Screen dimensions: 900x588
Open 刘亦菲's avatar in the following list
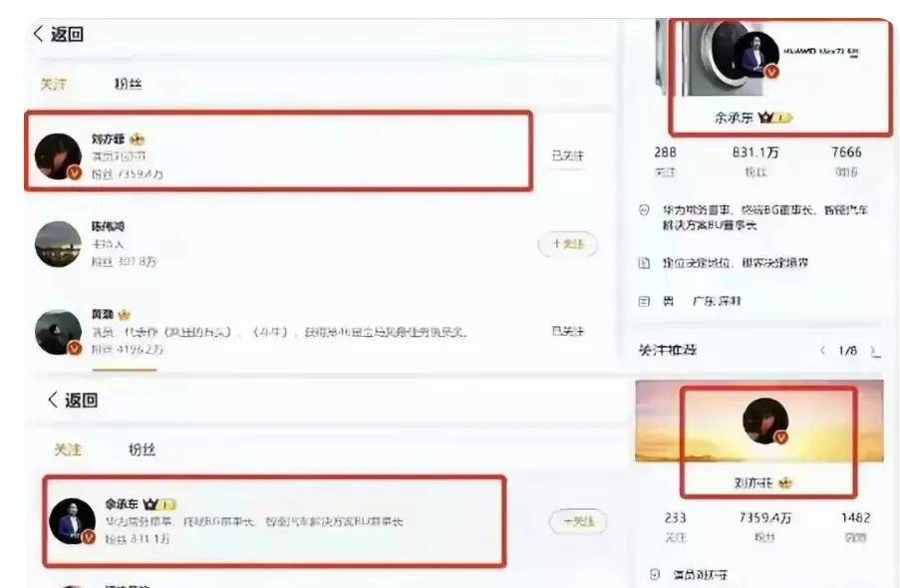(58, 156)
